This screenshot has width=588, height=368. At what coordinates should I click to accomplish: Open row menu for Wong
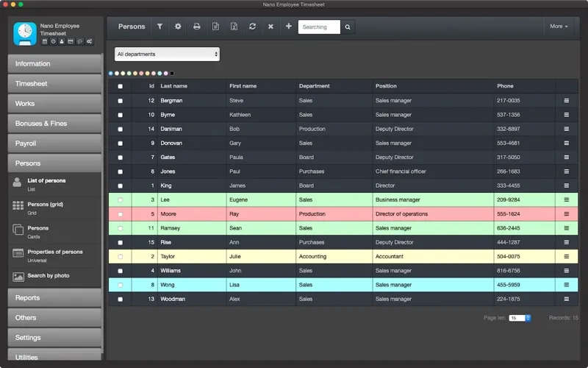[x=566, y=285]
